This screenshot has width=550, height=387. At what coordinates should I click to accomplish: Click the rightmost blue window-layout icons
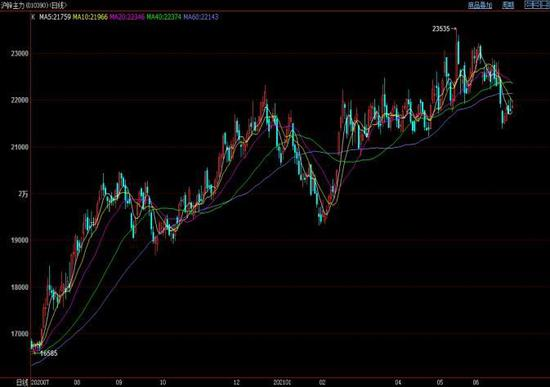tap(537, 5)
